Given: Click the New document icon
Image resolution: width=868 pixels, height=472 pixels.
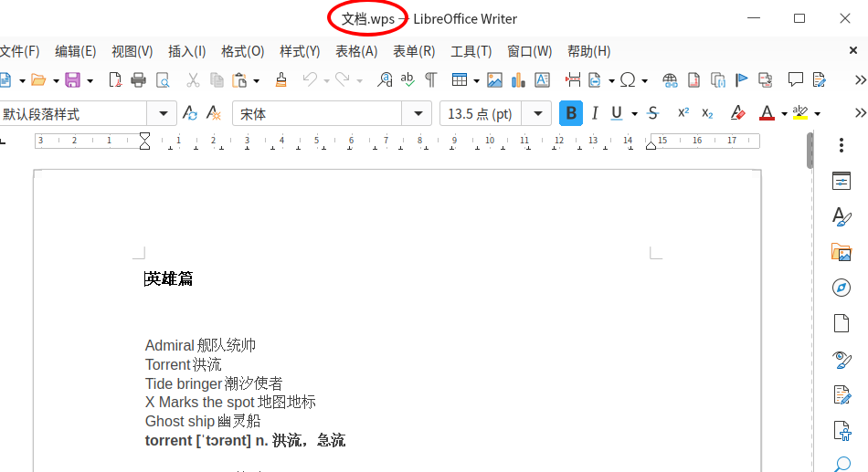Looking at the screenshot, I should click(x=5, y=80).
